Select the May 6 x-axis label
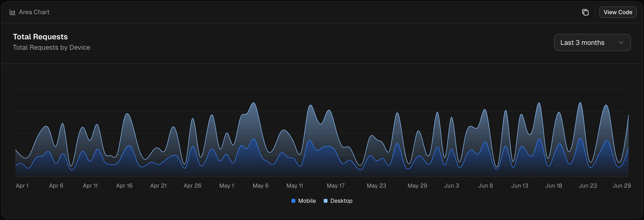 260,186
